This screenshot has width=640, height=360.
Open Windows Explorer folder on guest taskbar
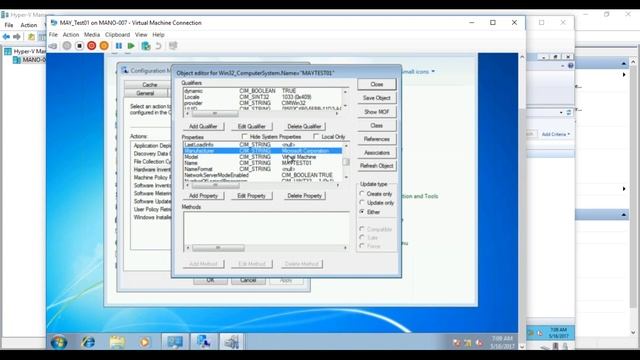(x=117, y=342)
